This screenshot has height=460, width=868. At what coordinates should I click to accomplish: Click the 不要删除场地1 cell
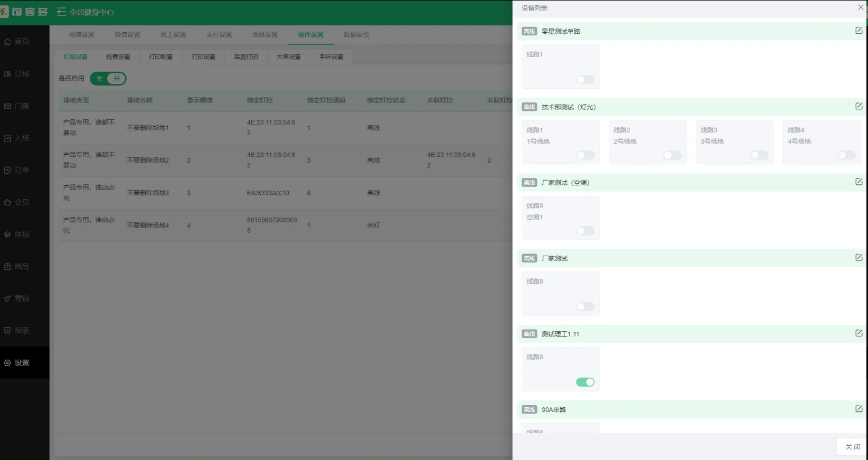coord(148,128)
